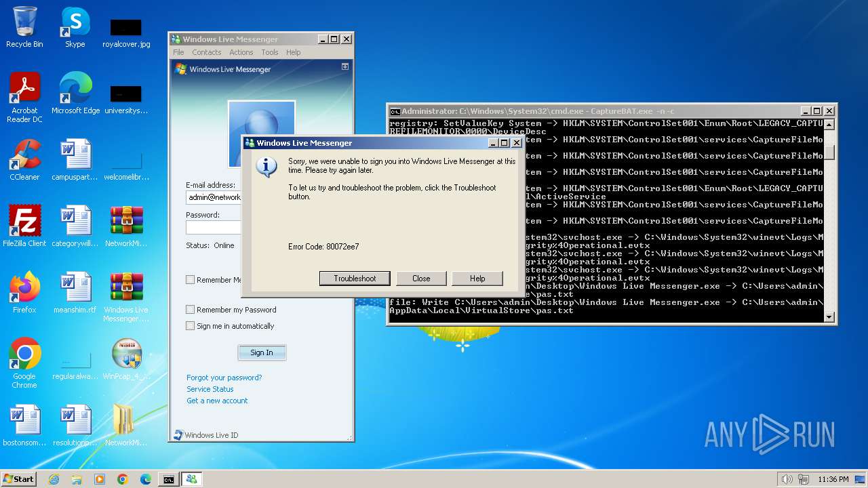Launch Microsoft Edge desktop shortcut

tap(75, 94)
